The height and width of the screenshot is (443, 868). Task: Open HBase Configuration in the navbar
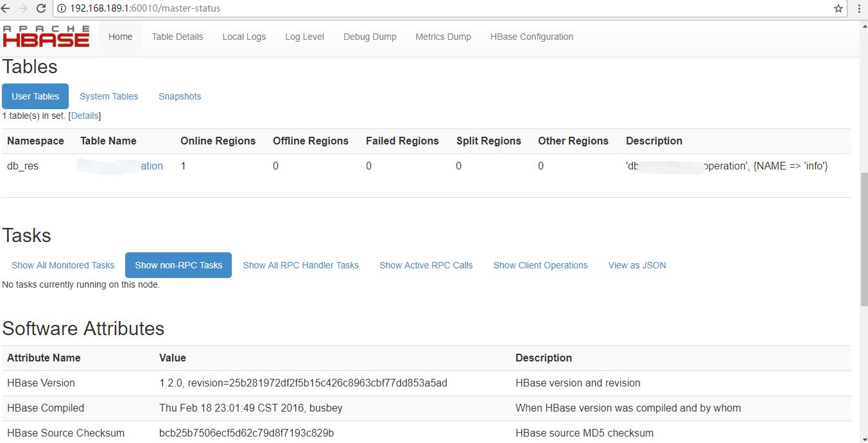[x=532, y=37]
